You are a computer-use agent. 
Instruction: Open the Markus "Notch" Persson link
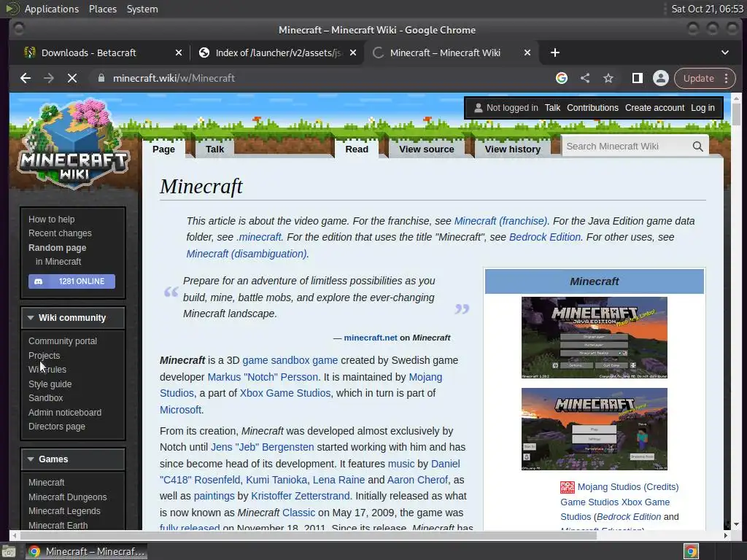[263, 377]
